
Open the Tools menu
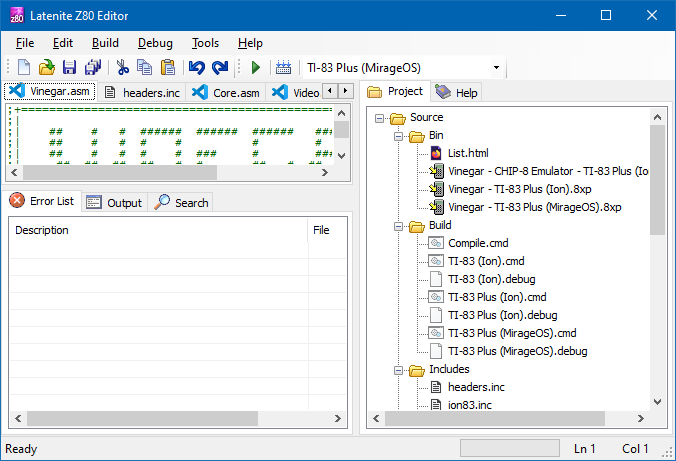(205, 43)
